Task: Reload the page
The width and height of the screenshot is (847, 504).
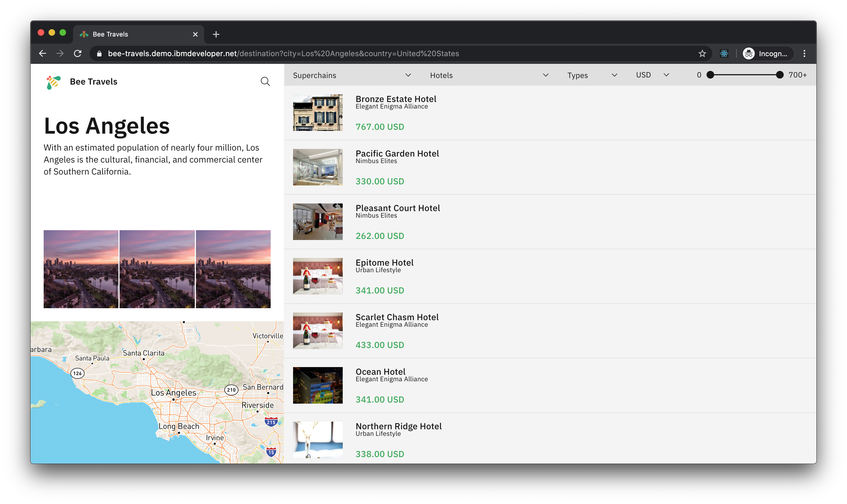Action: 77,54
